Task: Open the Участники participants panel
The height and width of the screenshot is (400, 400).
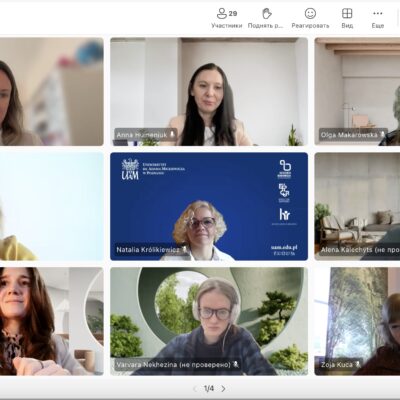Action: pyautogui.click(x=227, y=18)
